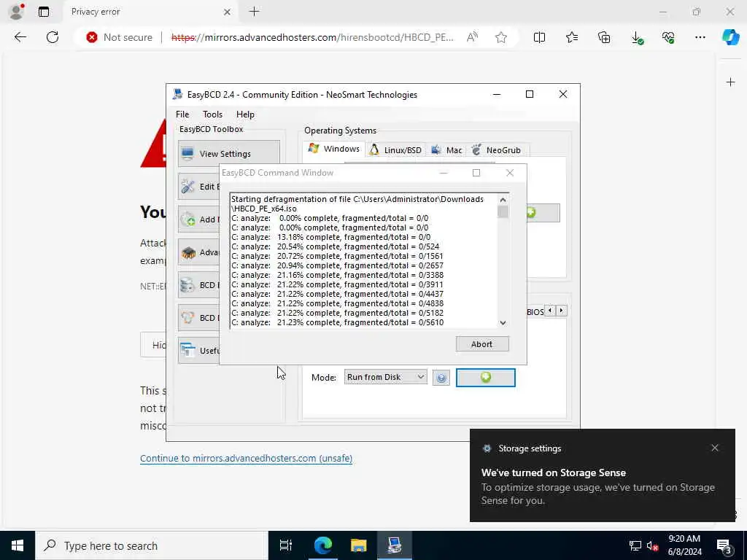This screenshot has height=560, width=747.
Task: Click the browser Back arrow
Action: (20, 37)
